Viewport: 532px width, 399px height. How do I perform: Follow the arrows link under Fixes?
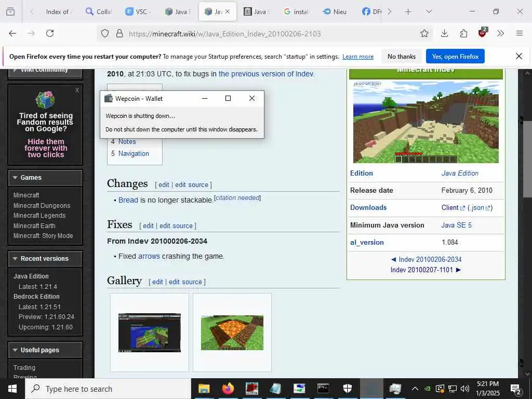(149, 256)
